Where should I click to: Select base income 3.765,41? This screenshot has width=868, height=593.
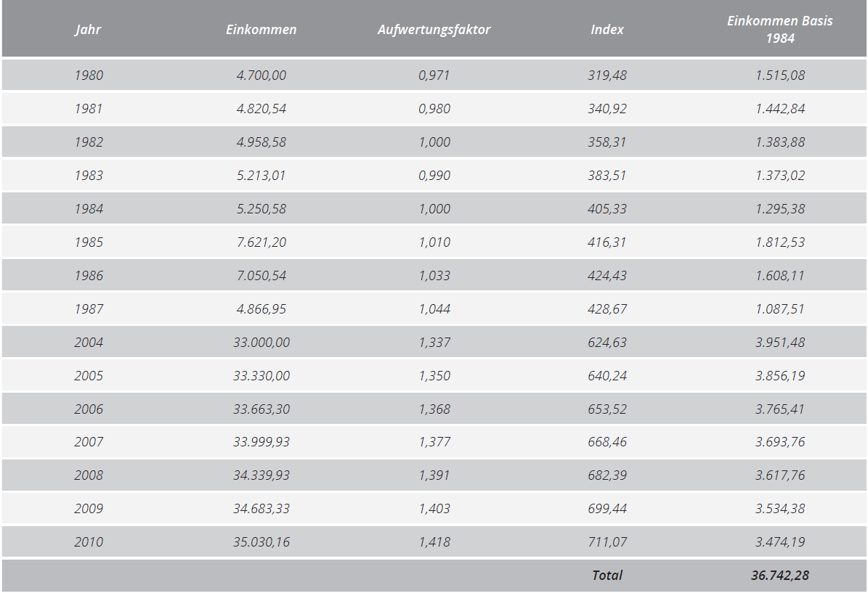coord(780,409)
